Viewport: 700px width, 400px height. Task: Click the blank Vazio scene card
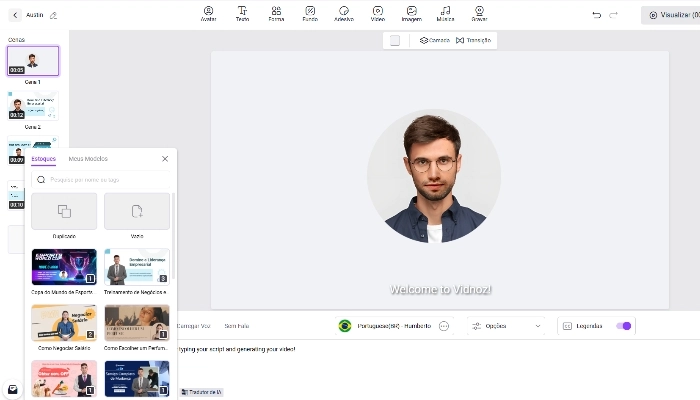(x=137, y=211)
